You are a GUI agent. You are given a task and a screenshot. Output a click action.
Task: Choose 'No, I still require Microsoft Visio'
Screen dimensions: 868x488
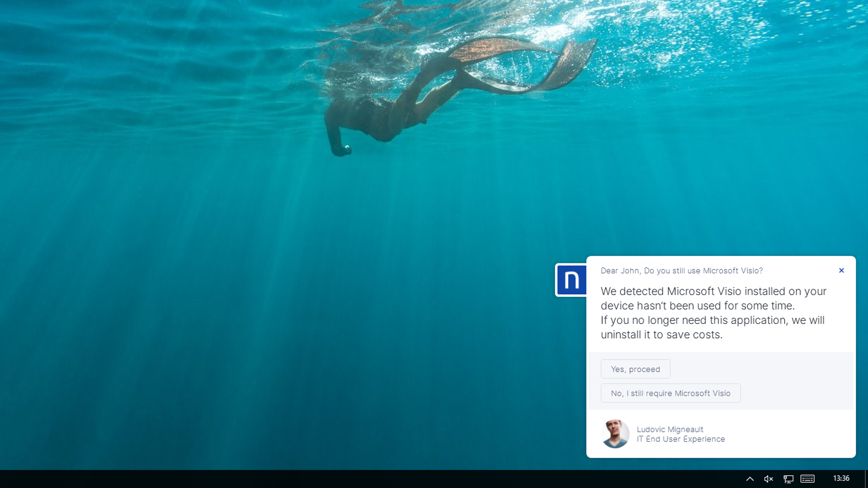click(670, 393)
